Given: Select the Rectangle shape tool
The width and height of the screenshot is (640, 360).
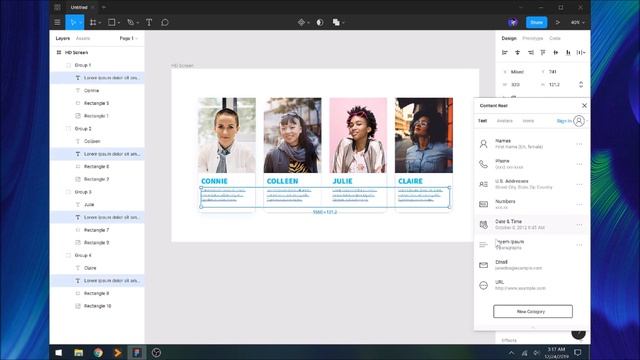Looking at the screenshot, I should click(111, 22).
